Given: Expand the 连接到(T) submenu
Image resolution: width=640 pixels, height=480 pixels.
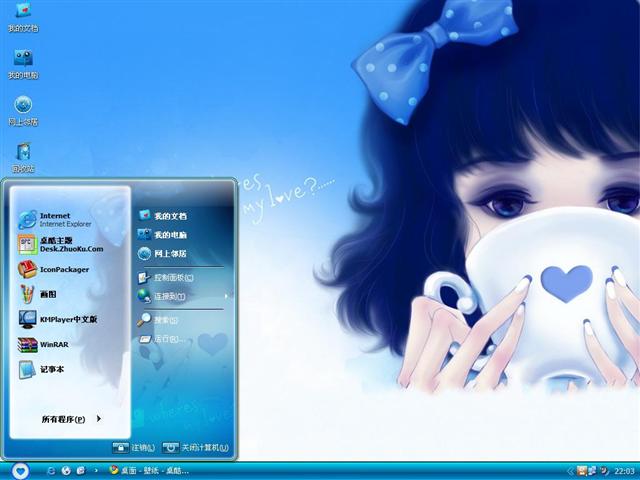Looking at the screenshot, I should coord(183,296).
